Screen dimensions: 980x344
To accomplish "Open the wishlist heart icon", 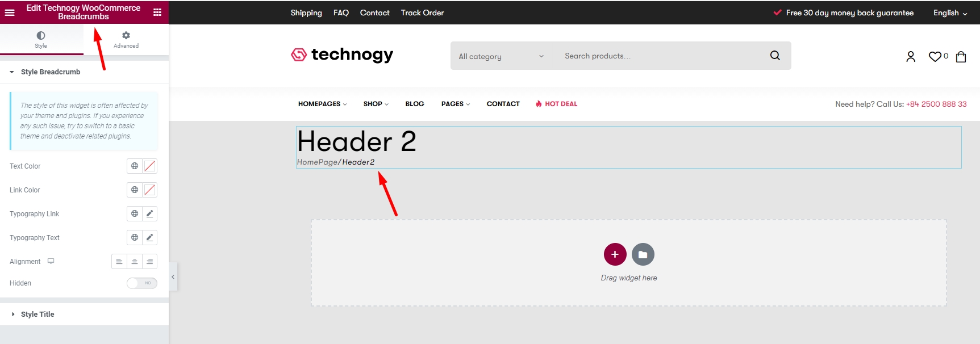I will 935,56.
